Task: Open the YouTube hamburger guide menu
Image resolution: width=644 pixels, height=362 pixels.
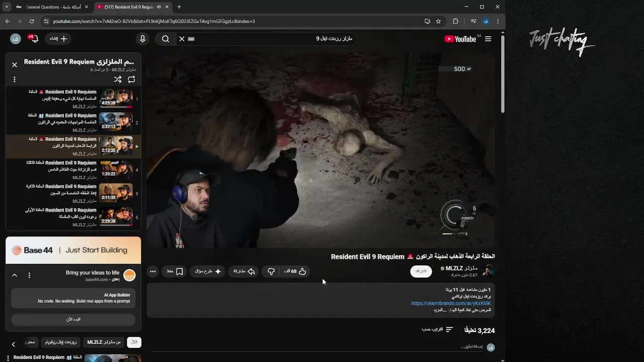Action: (x=488, y=39)
